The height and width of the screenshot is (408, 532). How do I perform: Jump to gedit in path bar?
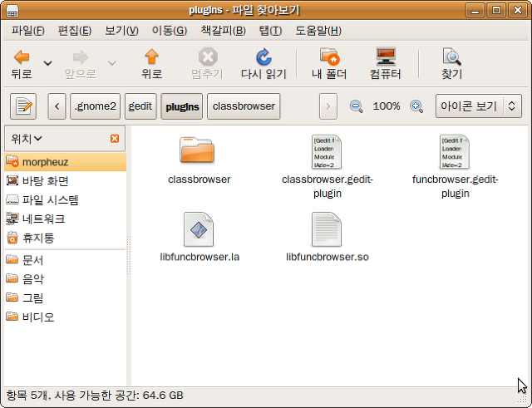click(140, 106)
